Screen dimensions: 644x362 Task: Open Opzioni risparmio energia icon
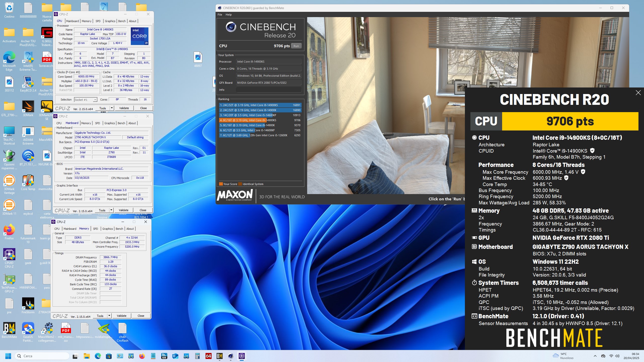click(9, 160)
